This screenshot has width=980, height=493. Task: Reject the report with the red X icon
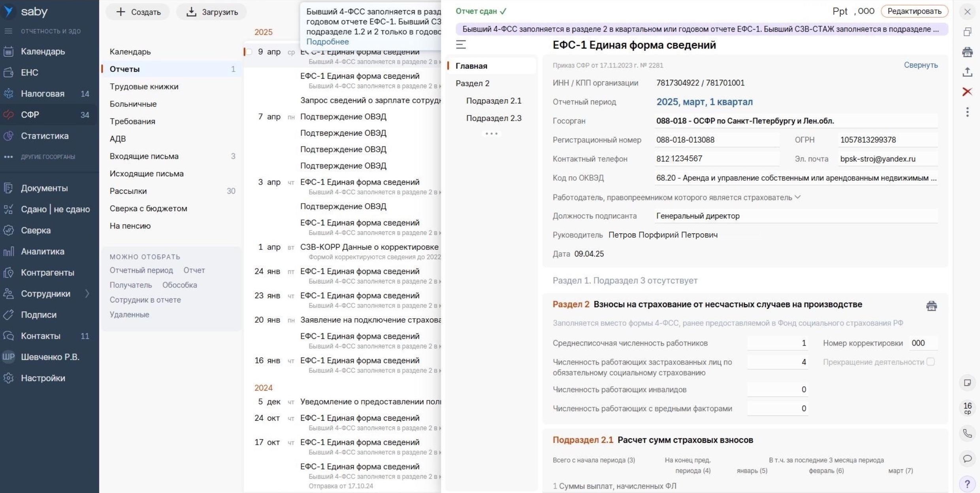click(968, 92)
